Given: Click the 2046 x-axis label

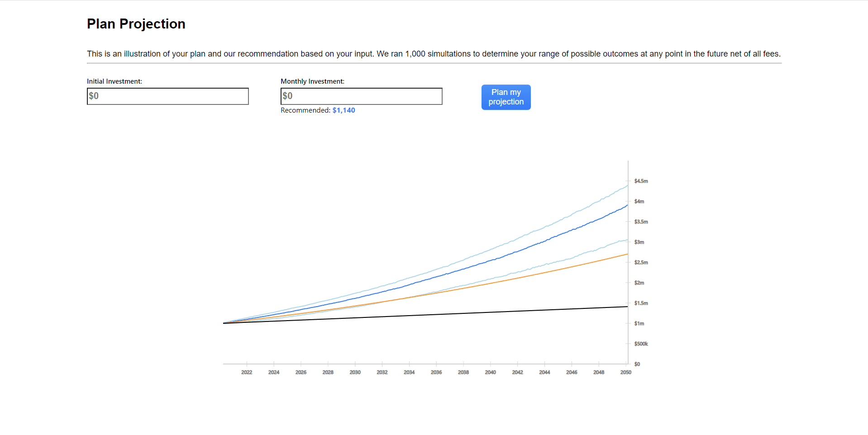Looking at the screenshot, I should tap(572, 372).
